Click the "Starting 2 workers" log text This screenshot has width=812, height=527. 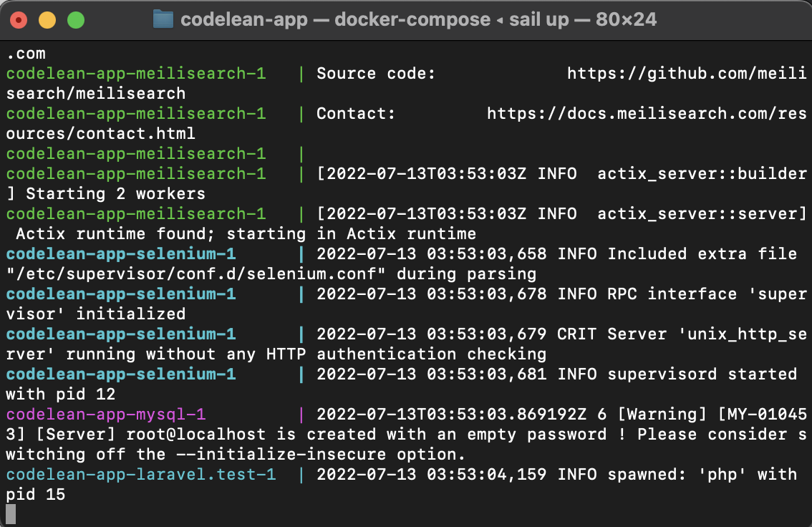(115, 193)
